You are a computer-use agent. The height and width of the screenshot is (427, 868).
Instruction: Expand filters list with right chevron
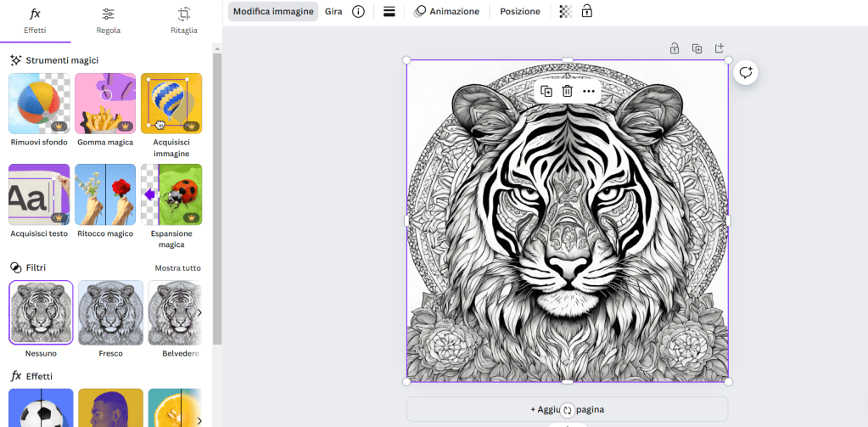tap(199, 313)
